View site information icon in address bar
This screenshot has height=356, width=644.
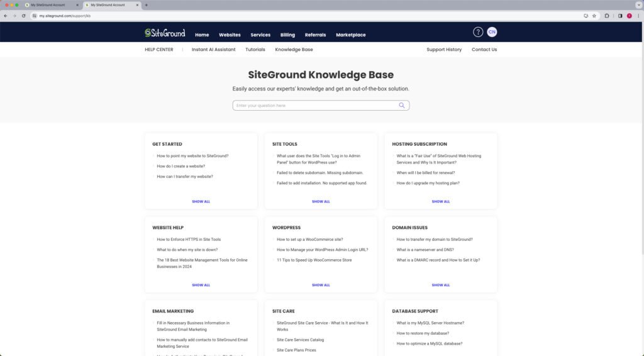[35, 16]
